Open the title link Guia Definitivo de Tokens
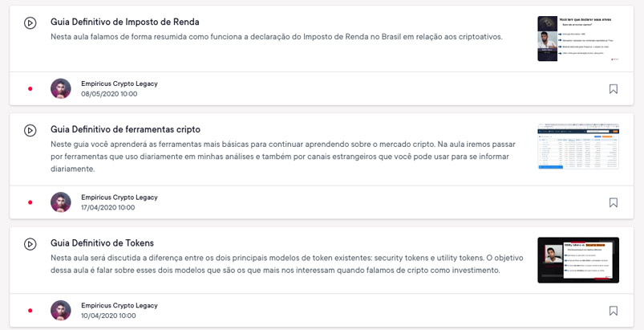The image size is (644, 330). point(102,243)
